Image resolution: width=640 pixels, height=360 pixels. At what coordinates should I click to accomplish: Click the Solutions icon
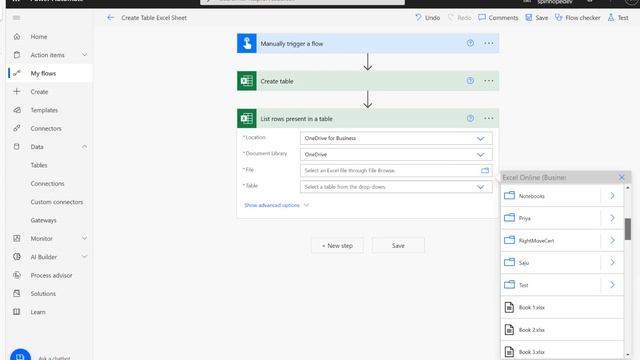coord(17,293)
